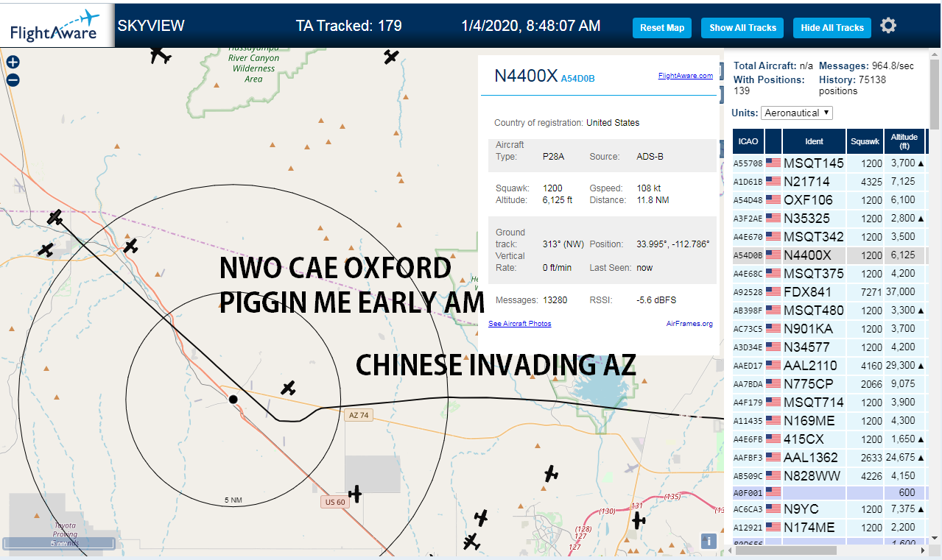This screenshot has width=942, height=560.
Task: Zoom out the map with minus button
Action: point(13,80)
